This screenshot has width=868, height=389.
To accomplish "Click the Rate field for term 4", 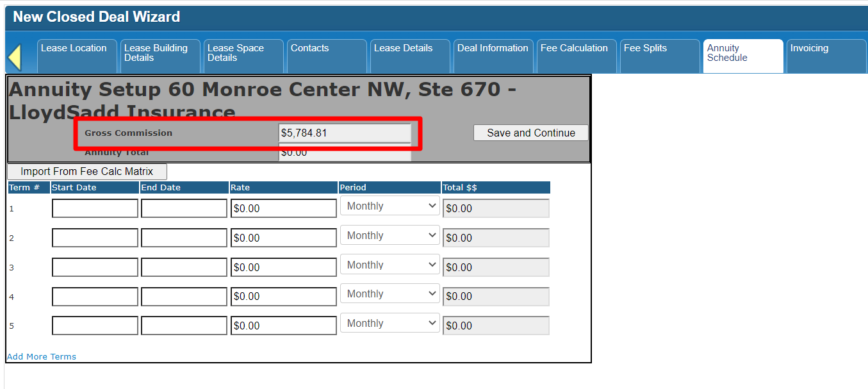I will pyautogui.click(x=284, y=297).
